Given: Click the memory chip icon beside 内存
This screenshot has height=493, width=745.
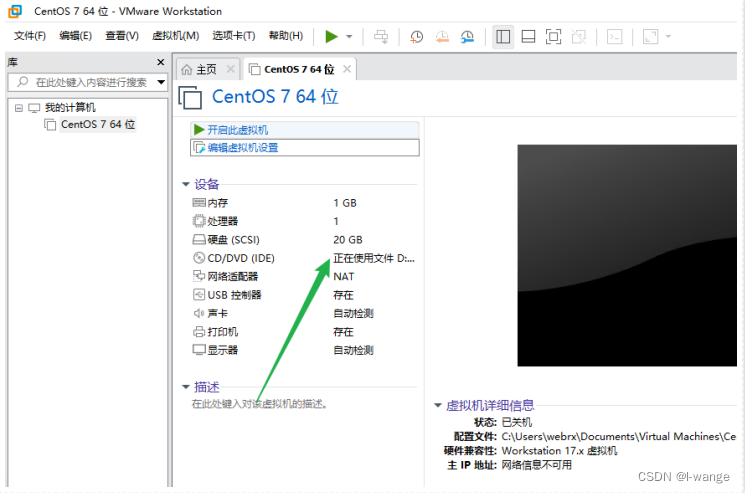Looking at the screenshot, I should pos(199,203).
